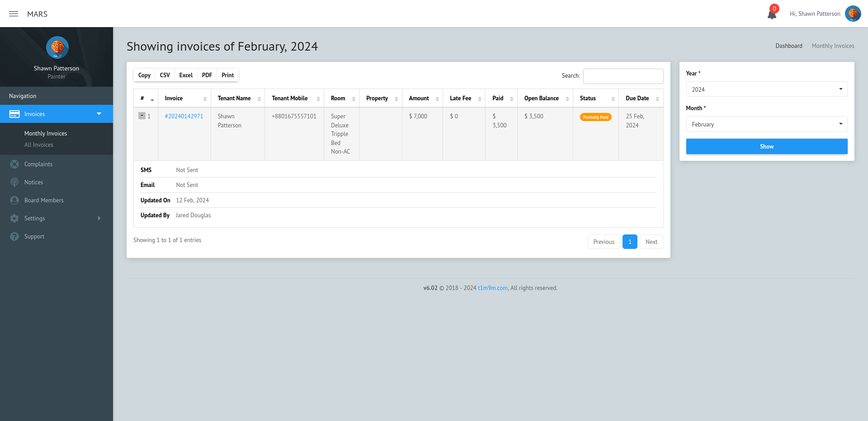Screen dimensions: 868x421
Task: Open the Year dropdown
Action: (766, 89)
